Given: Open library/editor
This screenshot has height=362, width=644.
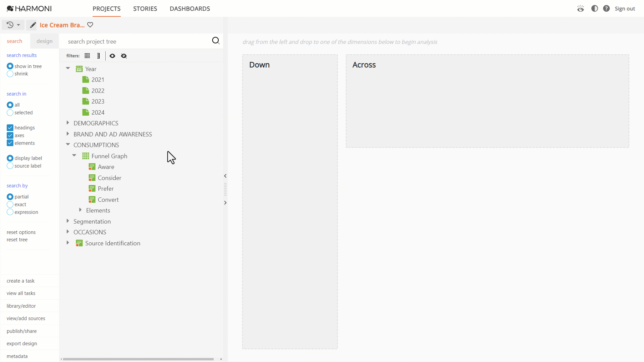Looking at the screenshot, I should tap(21, 306).
